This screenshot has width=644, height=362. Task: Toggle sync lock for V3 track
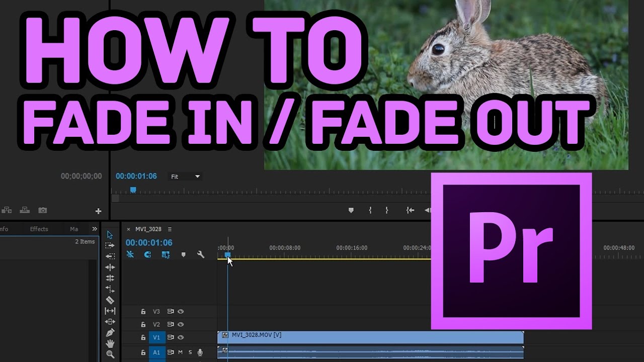pos(171,312)
